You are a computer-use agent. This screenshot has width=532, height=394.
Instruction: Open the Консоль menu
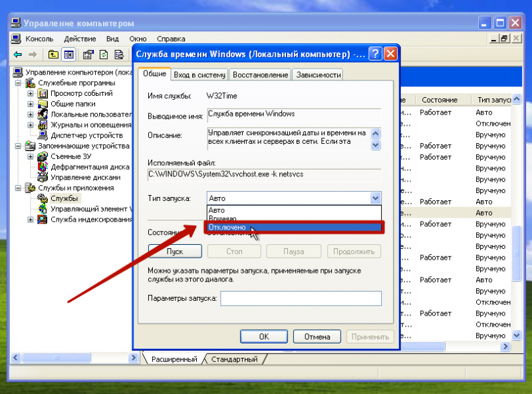tap(39, 39)
